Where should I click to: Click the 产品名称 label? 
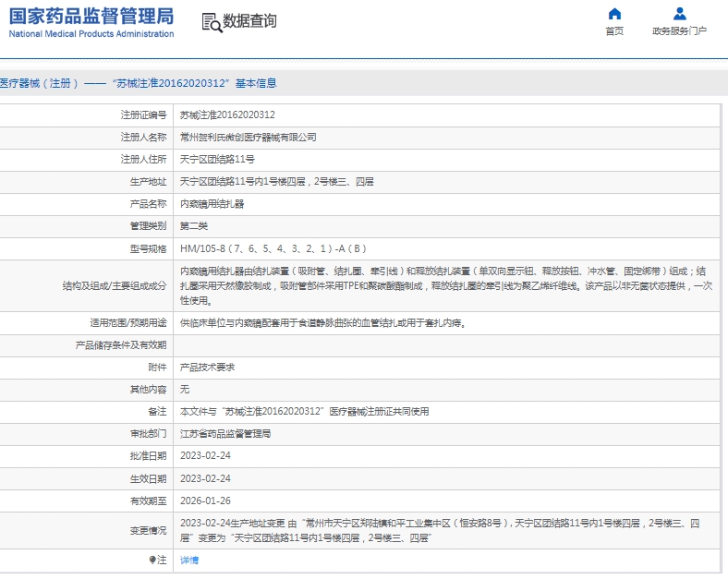[148, 204]
